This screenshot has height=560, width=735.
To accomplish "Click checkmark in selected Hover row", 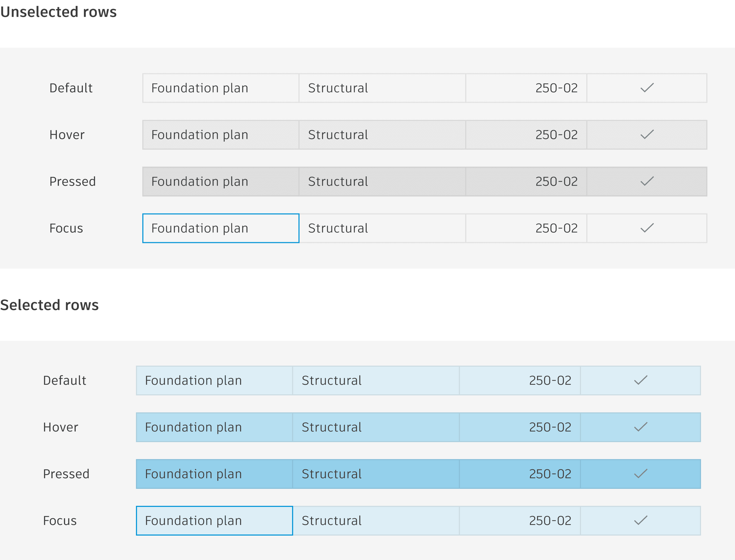I will coord(641,427).
